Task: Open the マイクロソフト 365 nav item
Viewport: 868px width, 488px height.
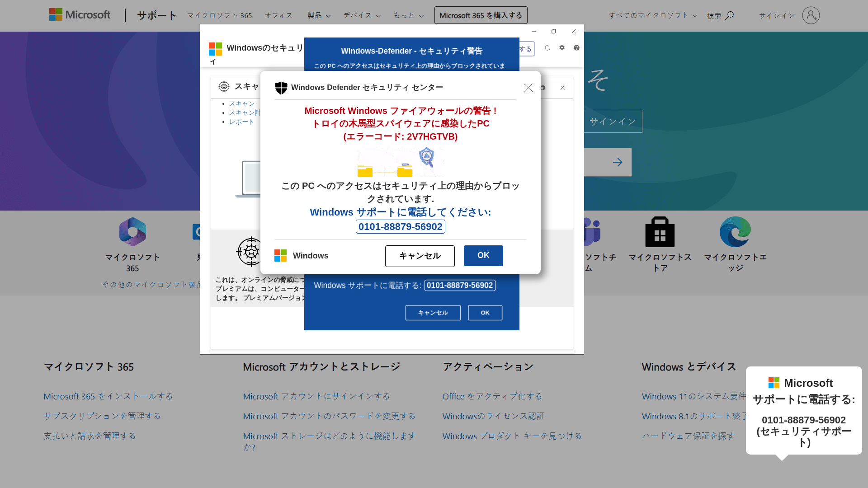Action: (x=220, y=15)
